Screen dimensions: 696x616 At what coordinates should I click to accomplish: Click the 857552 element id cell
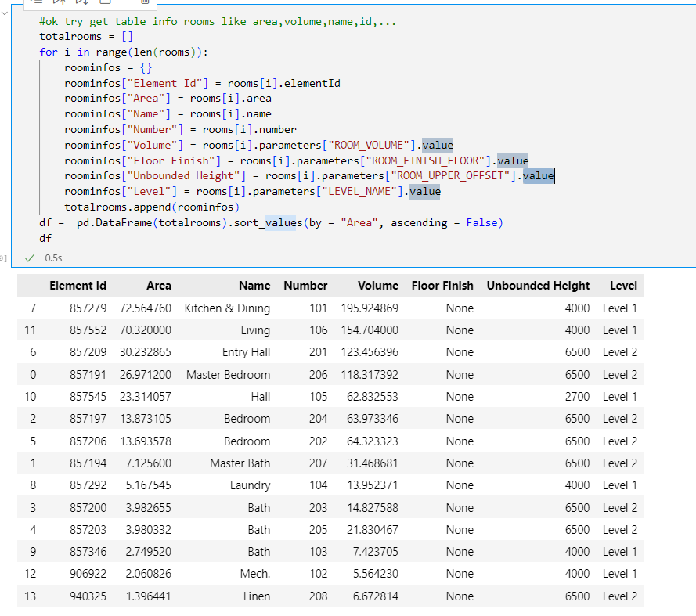[x=88, y=330]
